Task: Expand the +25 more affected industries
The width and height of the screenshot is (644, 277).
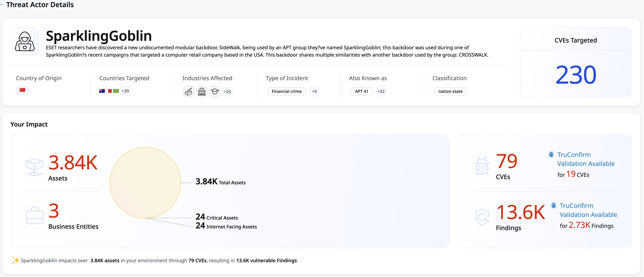Action: 227,92
